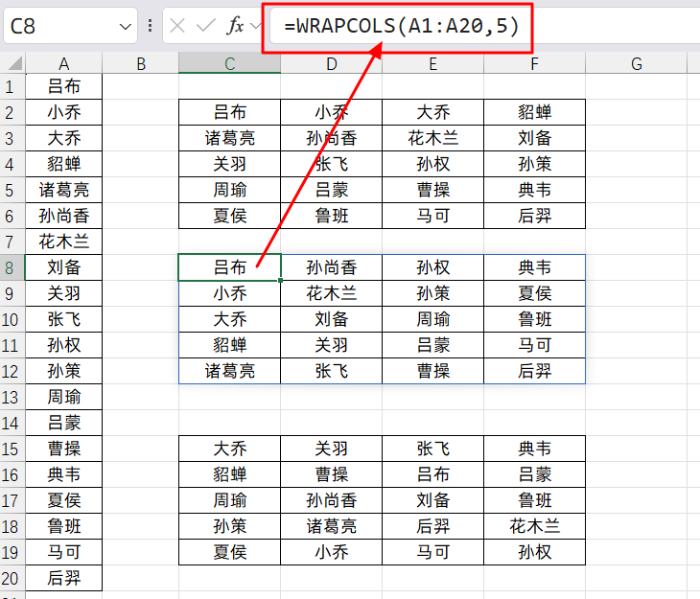Image resolution: width=700 pixels, height=599 pixels.
Task: Click cell F6 containing 后羿
Action: [534, 216]
